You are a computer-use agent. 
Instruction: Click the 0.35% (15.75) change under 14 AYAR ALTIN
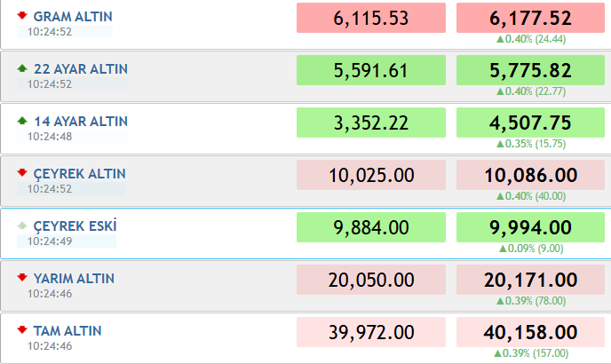coord(531,144)
